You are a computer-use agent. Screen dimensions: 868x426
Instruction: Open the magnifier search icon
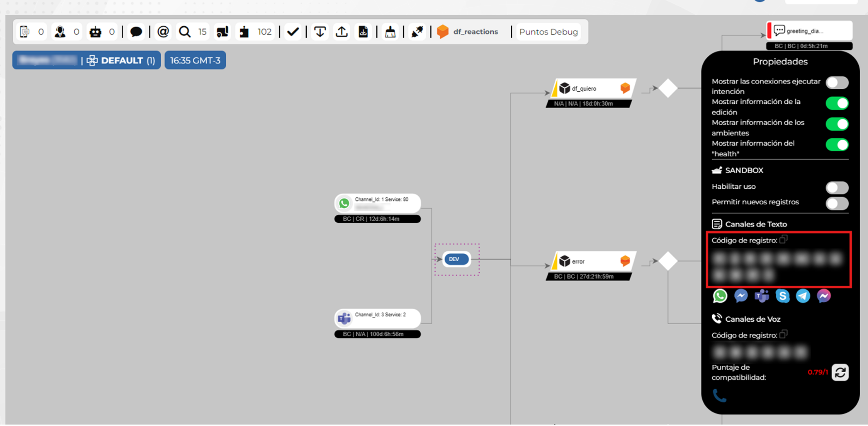click(x=185, y=32)
